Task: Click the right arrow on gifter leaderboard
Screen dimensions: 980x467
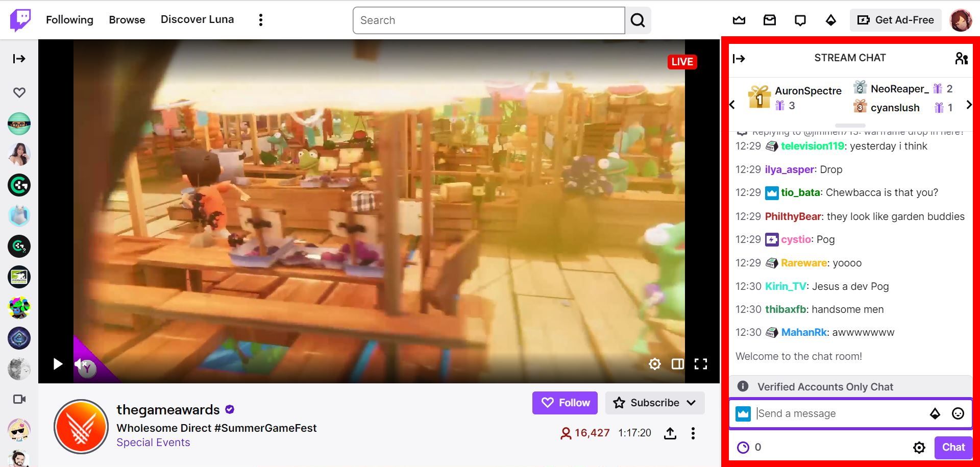Action: click(x=969, y=105)
